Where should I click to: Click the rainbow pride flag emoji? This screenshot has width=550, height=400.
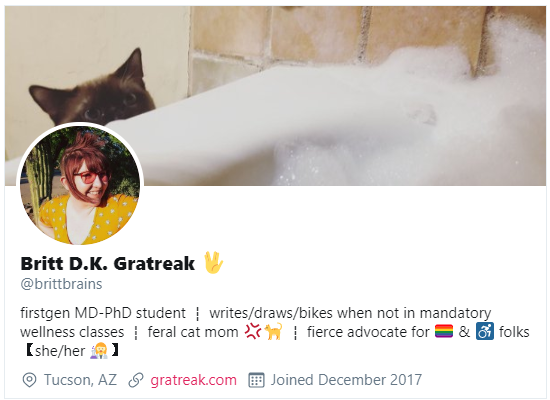click(444, 331)
